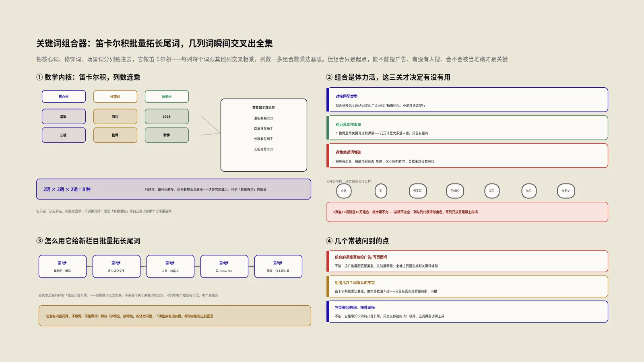Click the tan note box 它没有内置词库

pos(175,316)
